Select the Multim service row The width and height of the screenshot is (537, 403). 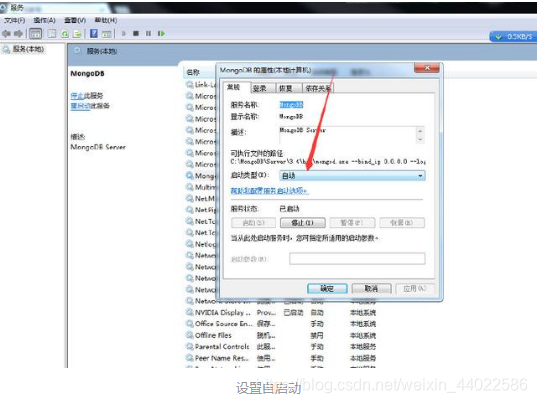(x=201, y=187)
